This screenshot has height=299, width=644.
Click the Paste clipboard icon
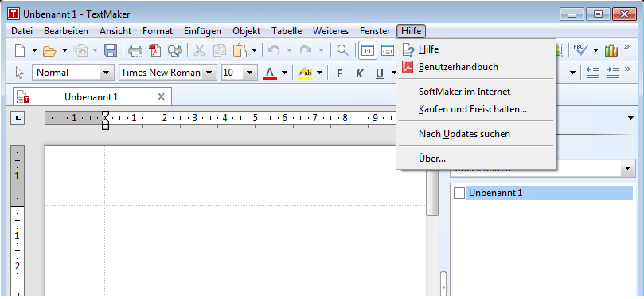point(240,50)
